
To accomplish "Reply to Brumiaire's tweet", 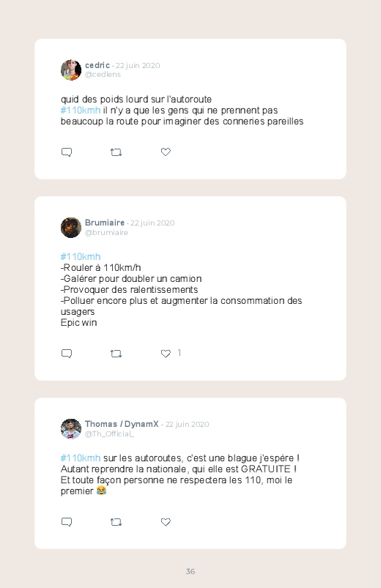I will pyautogui.click(x=67, y=354).
